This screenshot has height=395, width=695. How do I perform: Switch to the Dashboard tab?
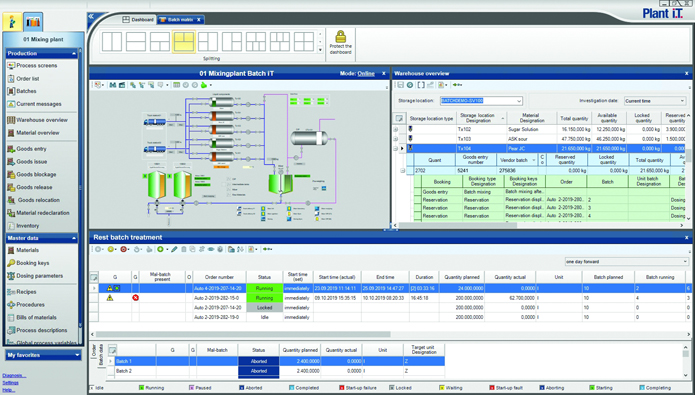pyautogui.click(x=138, y=20)
